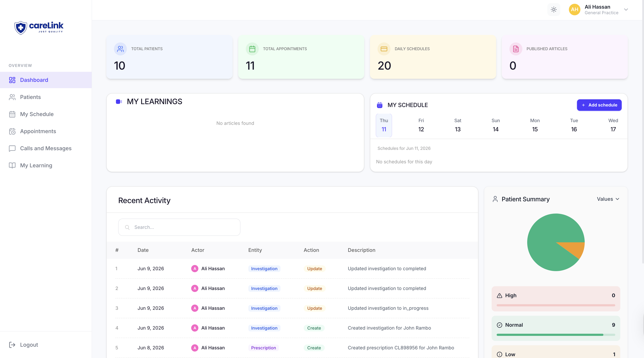Viewport: 644px width, 358px height.
Task: Click the Published Articles document icon
Action: coord(516,49)
